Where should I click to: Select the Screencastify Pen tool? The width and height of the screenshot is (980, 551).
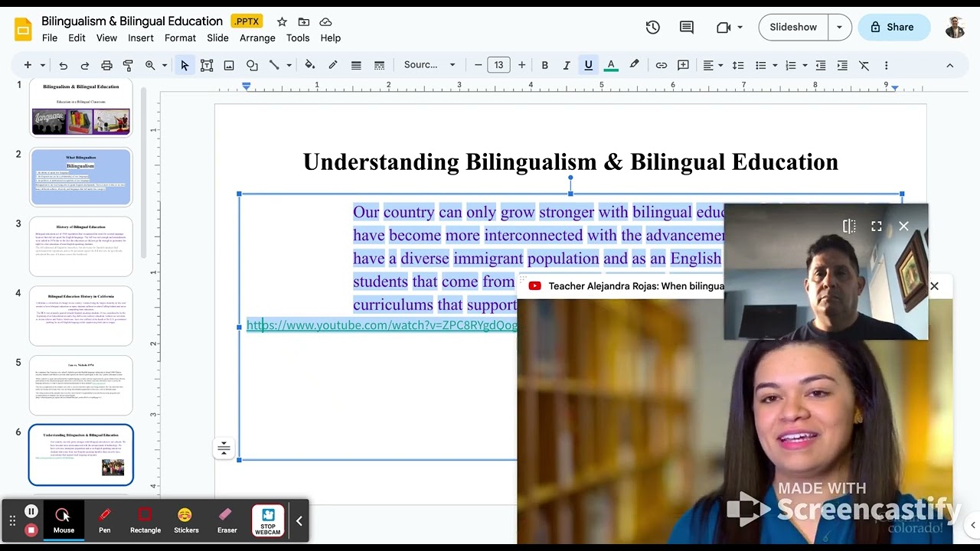pyautogui.click(x=105, y=520)
